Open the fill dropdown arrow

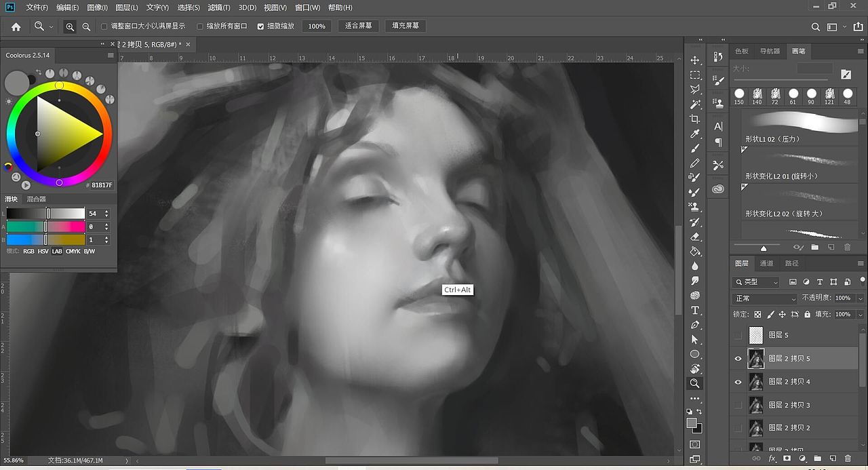(x=861, y=315)
